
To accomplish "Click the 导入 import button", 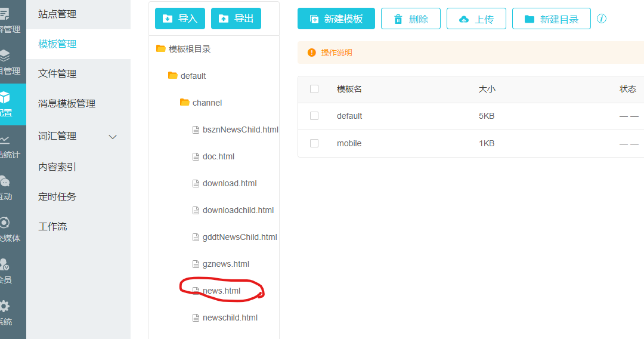I will (x=180, y=19).
